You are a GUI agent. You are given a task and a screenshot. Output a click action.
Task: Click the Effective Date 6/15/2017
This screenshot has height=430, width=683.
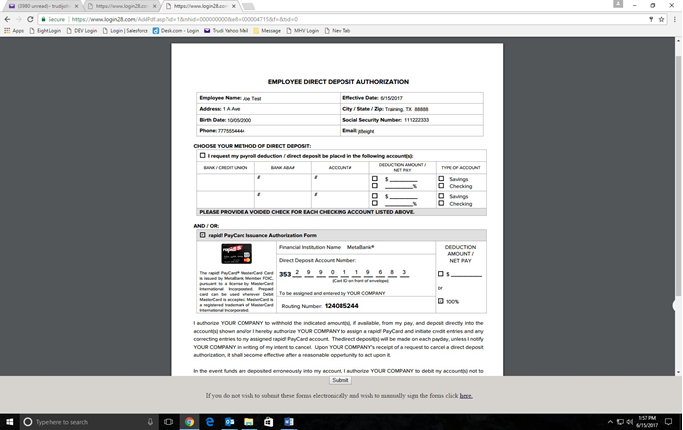click(391, 98)
